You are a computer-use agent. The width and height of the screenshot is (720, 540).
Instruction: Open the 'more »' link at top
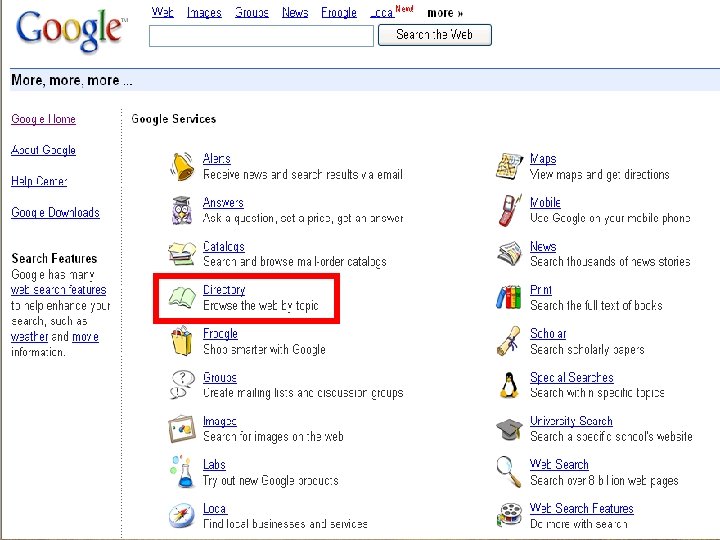(x=445, y=13)
